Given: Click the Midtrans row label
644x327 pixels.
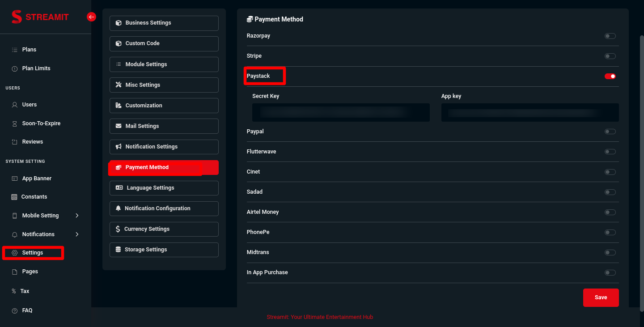Looking at the screenshot, I should (258, 252).
